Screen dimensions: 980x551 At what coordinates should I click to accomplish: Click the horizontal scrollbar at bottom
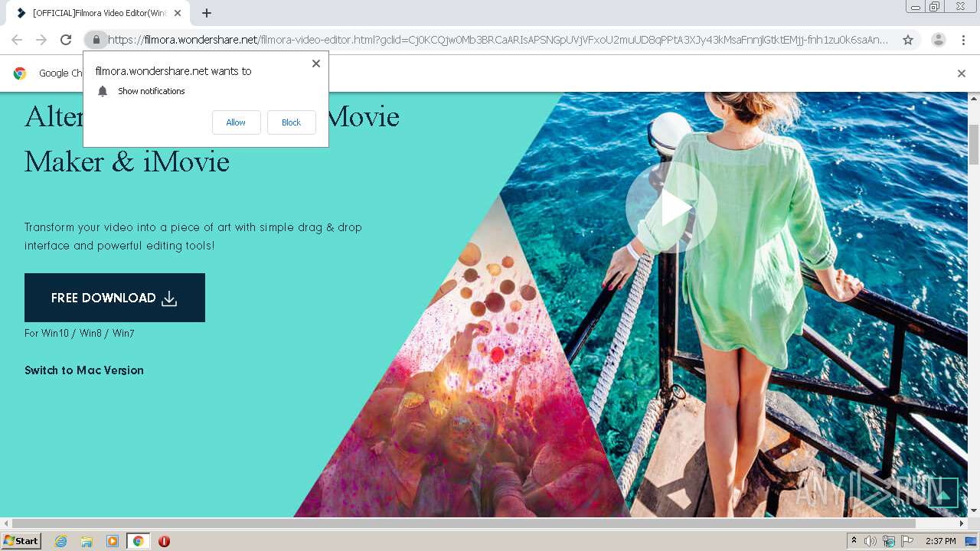pyautogui.click(x=464, y=523)
